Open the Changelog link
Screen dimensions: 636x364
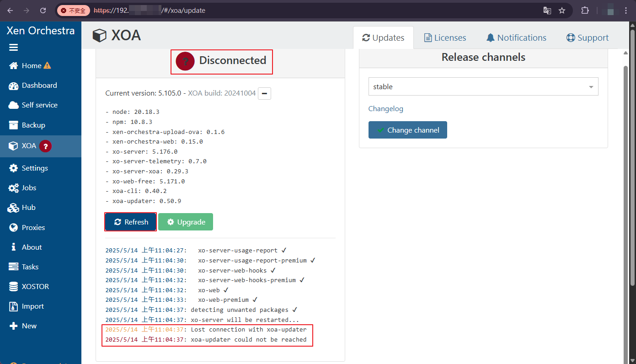click(x=386, y=109)
